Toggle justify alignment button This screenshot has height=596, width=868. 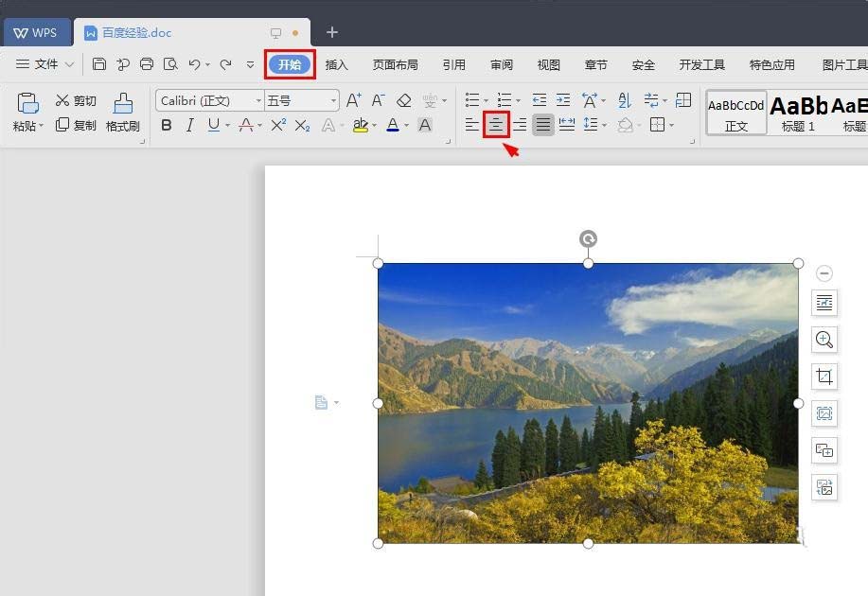(x=542, y=125)
